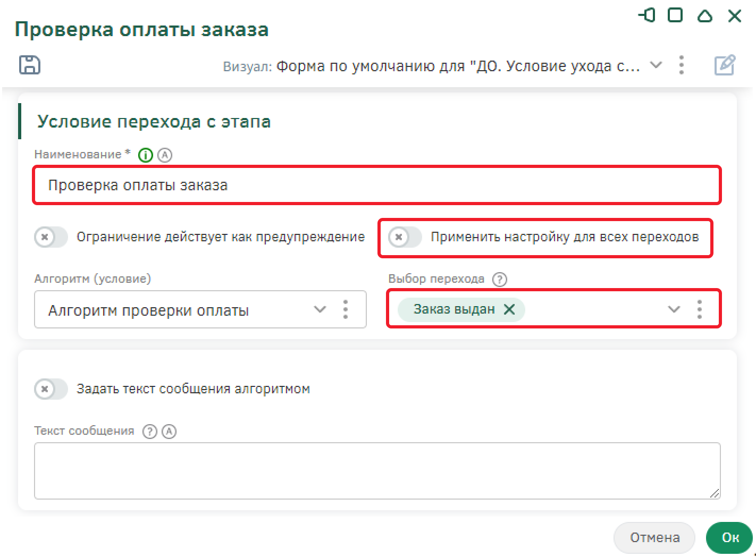This screenshot has height=557, width=756.
Task: Expand the Алгоритм проверки оплаты dropdown
Action: click(320, 309)
